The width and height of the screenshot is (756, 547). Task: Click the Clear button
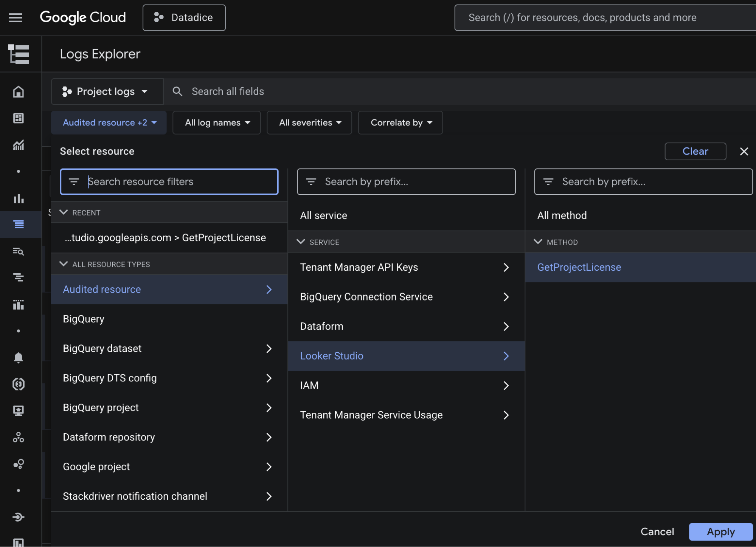click(695, 151)
